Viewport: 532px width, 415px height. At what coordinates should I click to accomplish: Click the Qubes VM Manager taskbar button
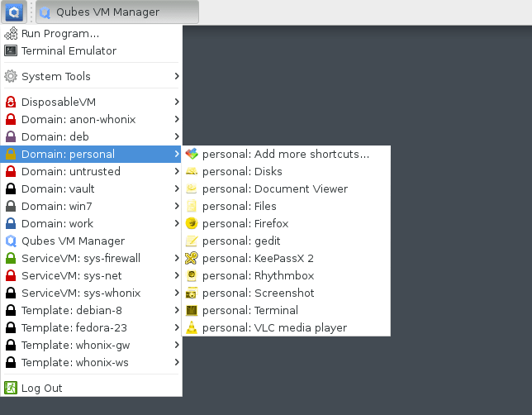tap(117, 12)
